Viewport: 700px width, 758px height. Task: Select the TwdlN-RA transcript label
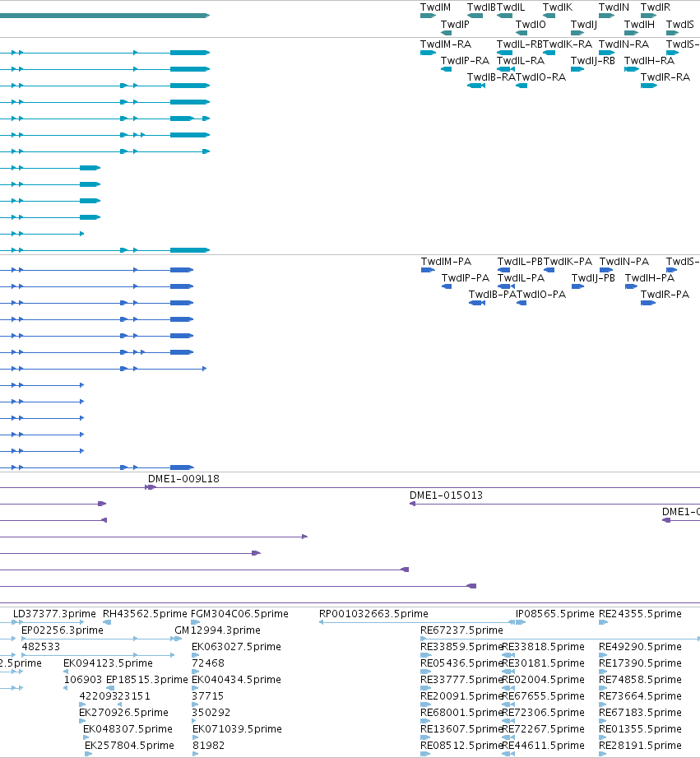[x=624, y=44]
